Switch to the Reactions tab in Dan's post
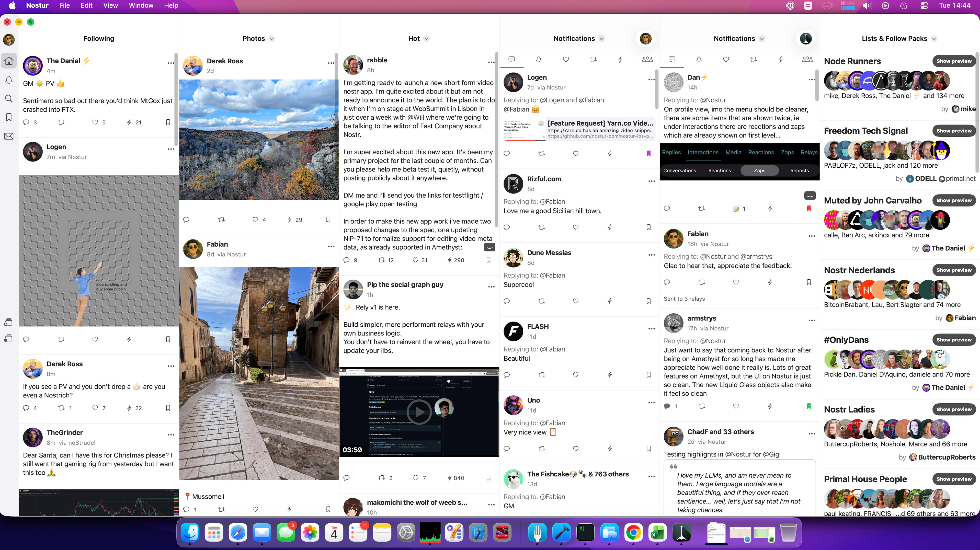 tap(761, 152)
